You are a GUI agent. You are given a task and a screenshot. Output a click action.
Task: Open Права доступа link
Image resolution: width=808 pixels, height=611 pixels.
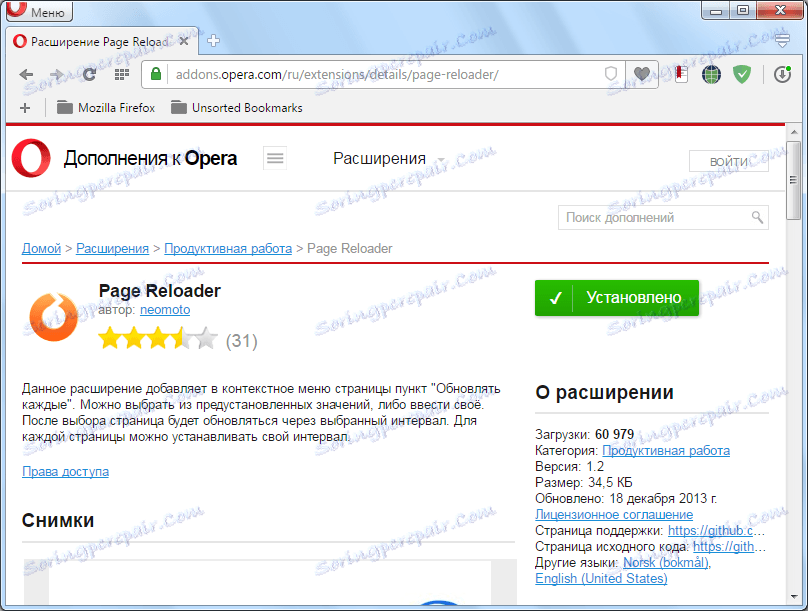click(x=65, y=471)
